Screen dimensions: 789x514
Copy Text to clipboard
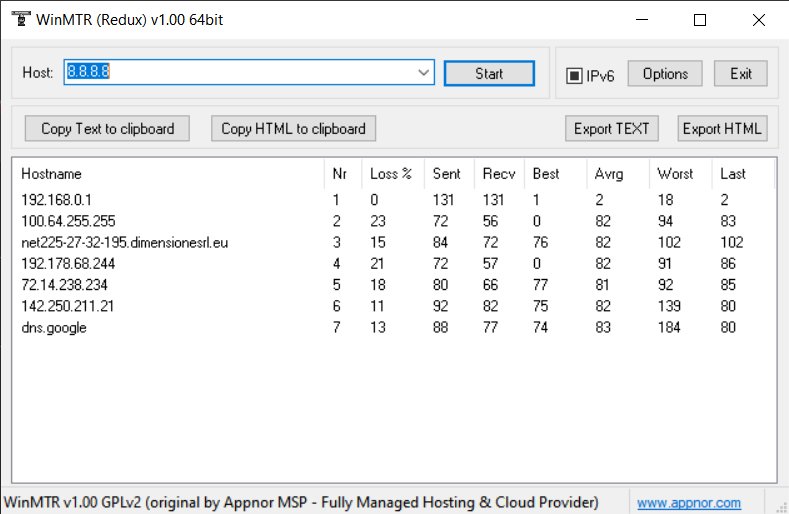coord(108,129)
